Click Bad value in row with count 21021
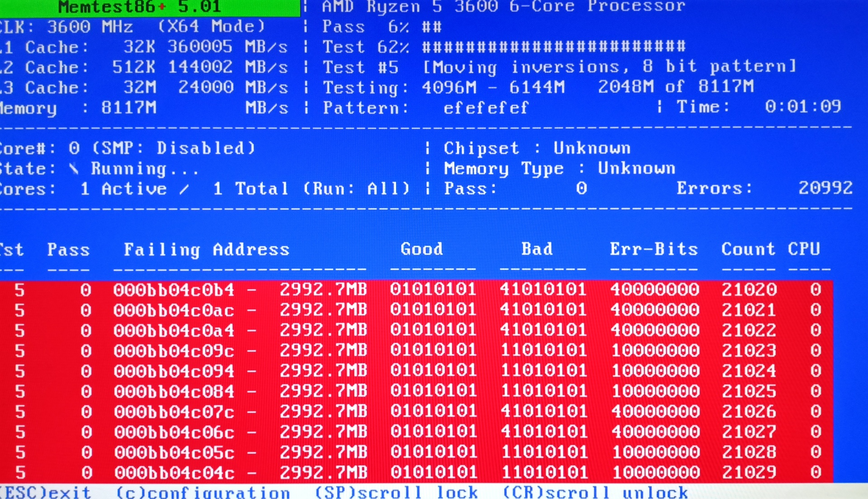868x499 pixels. click(x=543, y=309)
